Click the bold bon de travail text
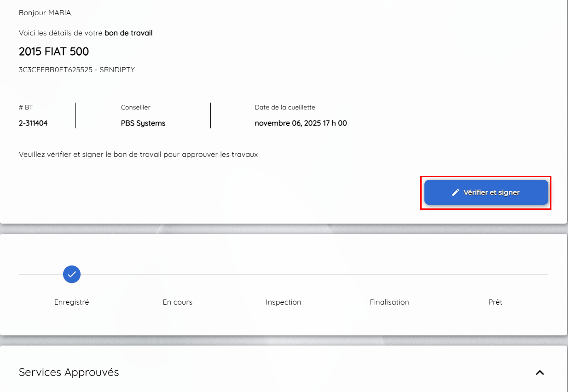The width and height of the screenshot is (568, 392). (x=128, y=33)
